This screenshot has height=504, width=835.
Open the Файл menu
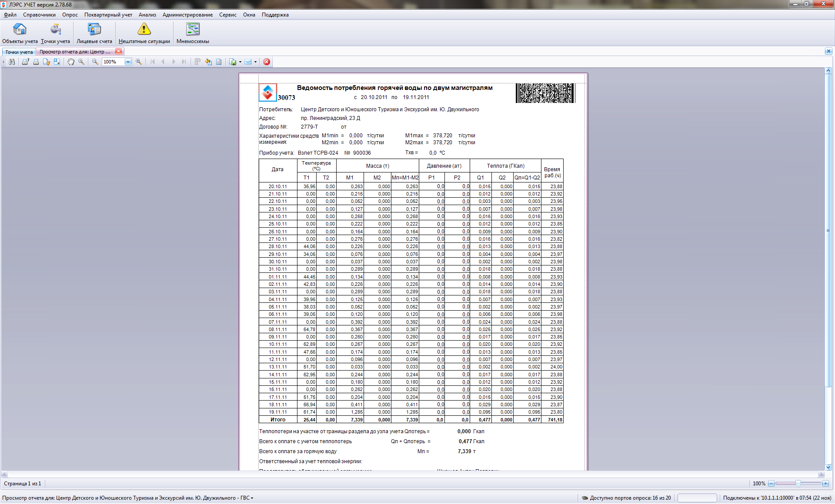click(10, 15)
